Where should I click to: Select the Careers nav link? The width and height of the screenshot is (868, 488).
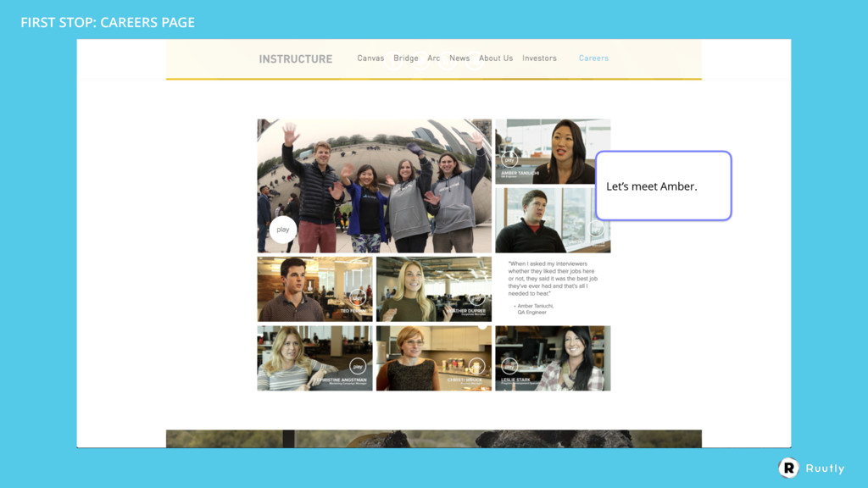(593, 58)
